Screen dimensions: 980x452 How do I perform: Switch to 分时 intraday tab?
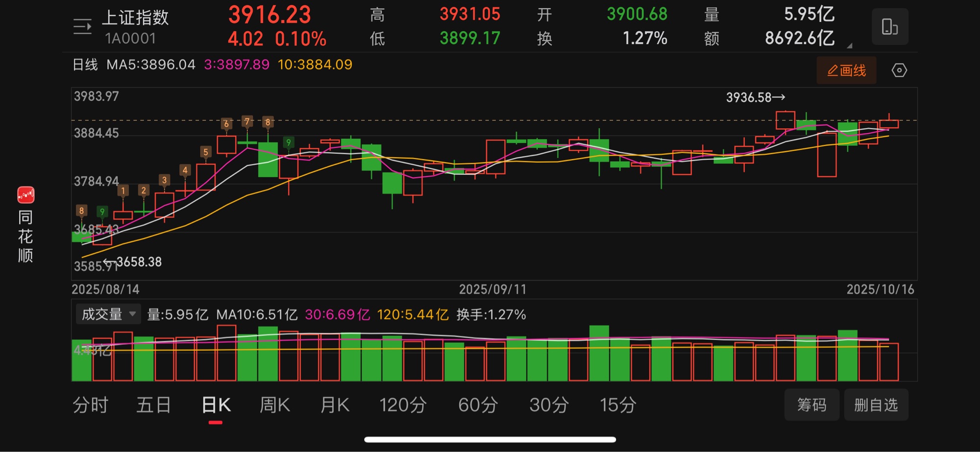tap(91, 405)
